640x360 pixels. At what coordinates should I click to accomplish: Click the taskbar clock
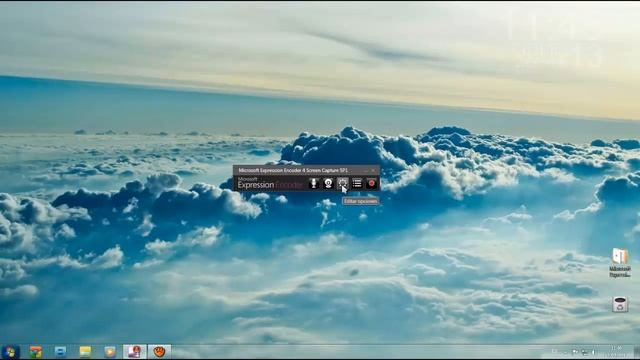coord(617,352)
